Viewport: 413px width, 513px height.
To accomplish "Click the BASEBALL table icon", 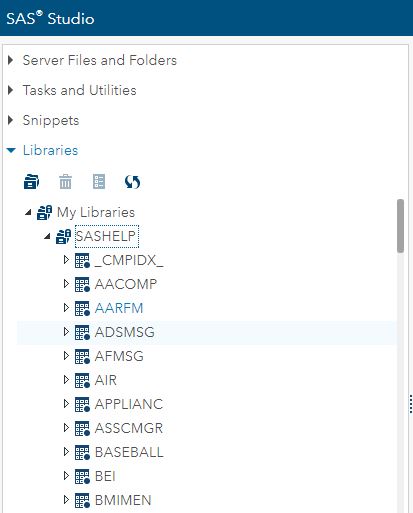I will pyautogui.click(x=82, y=452).
